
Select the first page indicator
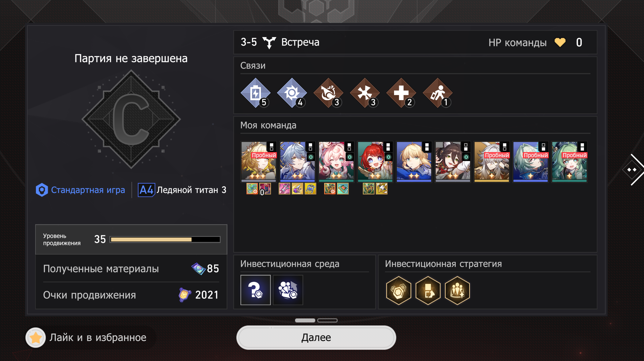305,320
